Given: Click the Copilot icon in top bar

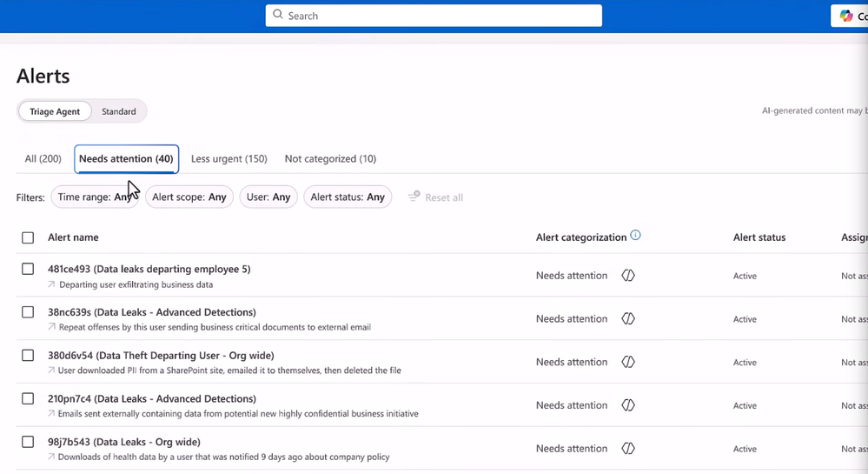Looking at the screenshot, I should coord(846,16).
